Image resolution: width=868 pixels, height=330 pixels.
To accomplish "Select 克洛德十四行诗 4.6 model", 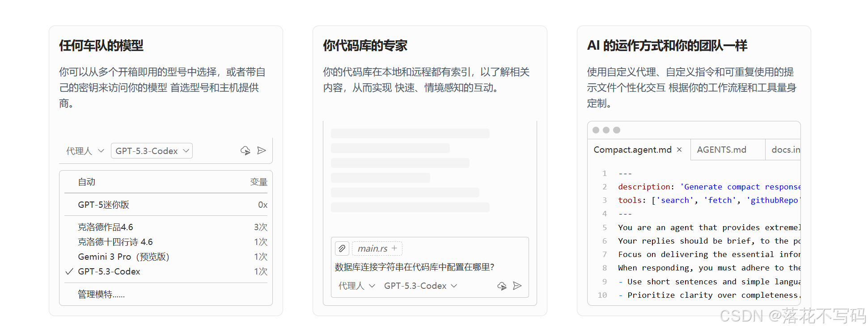I will [x=166, y=242].
